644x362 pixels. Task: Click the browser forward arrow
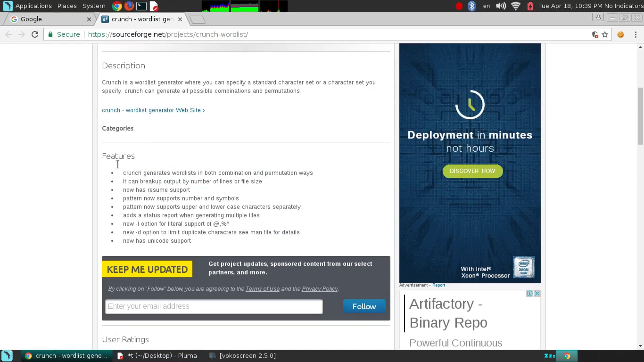pyautogui.click(x=21, y=34)
